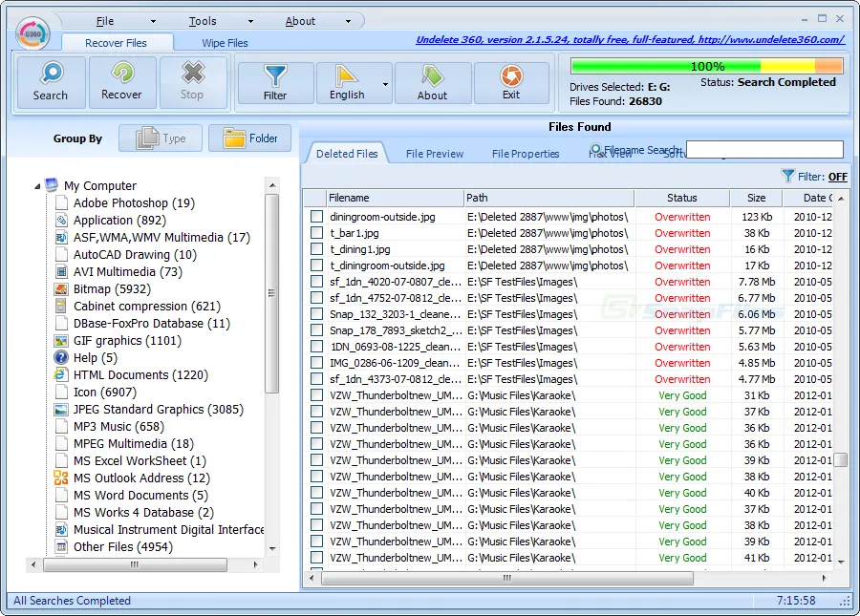Click the category tree scroll-down arrow
This screenshot has height=616, width=860.
pyautogui.click(x=272, y=548)
